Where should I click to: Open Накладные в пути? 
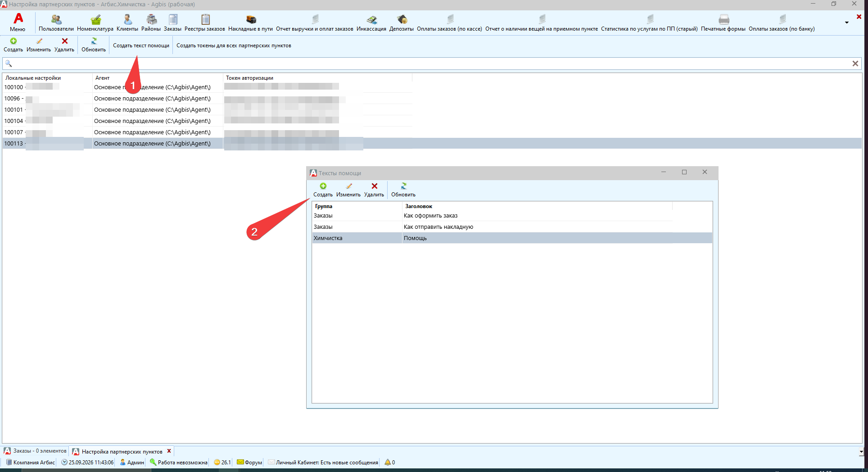pyautogui.click(x=250, y=22)
